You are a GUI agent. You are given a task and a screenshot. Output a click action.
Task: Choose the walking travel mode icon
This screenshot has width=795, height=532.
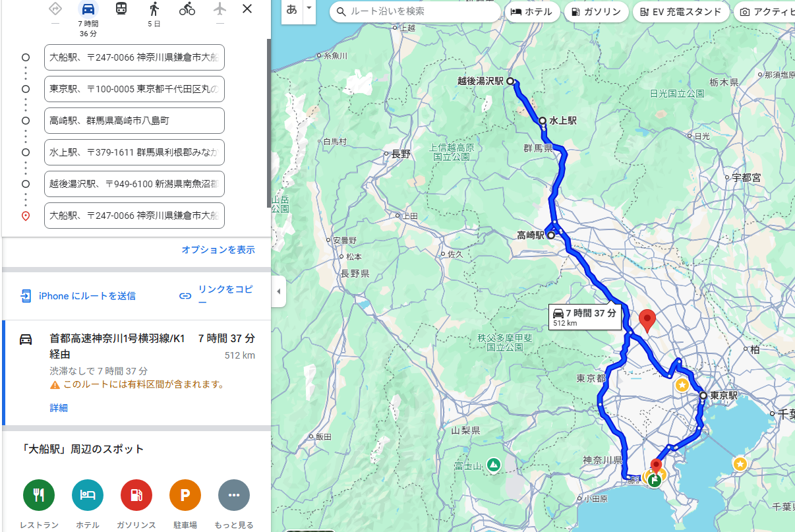click(x=154, y=9)
